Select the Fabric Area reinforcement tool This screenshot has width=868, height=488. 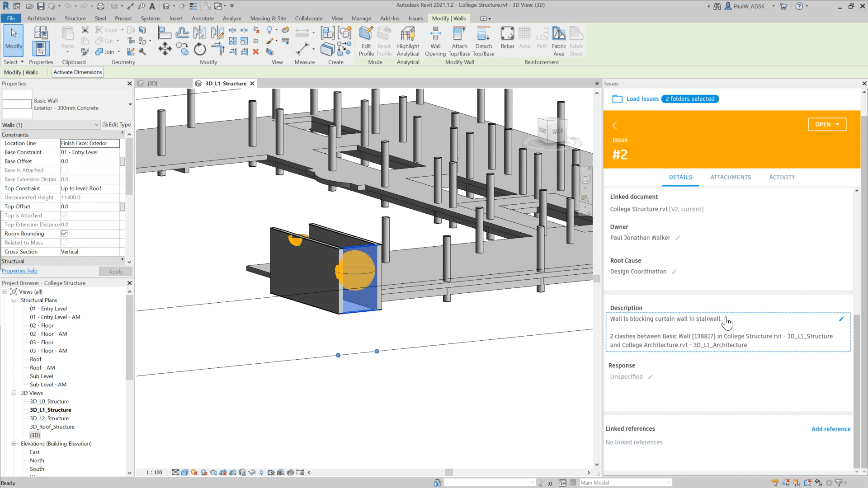click(x=559, y=41)
